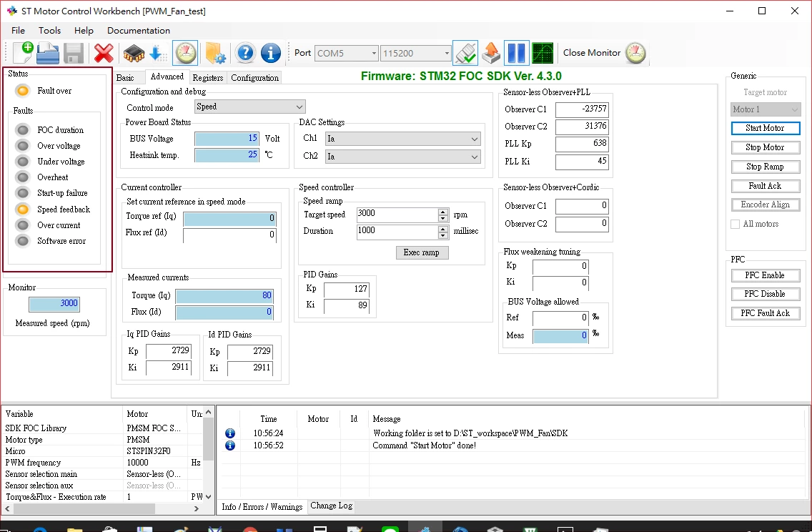This screenshot has width=812, height=532.
Task: Toggle the All motors checkbox
Action: click(735, 224)
